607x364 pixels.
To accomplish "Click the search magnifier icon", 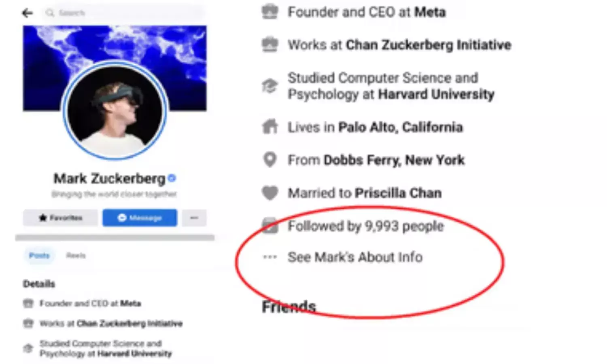I will point(50,13).
